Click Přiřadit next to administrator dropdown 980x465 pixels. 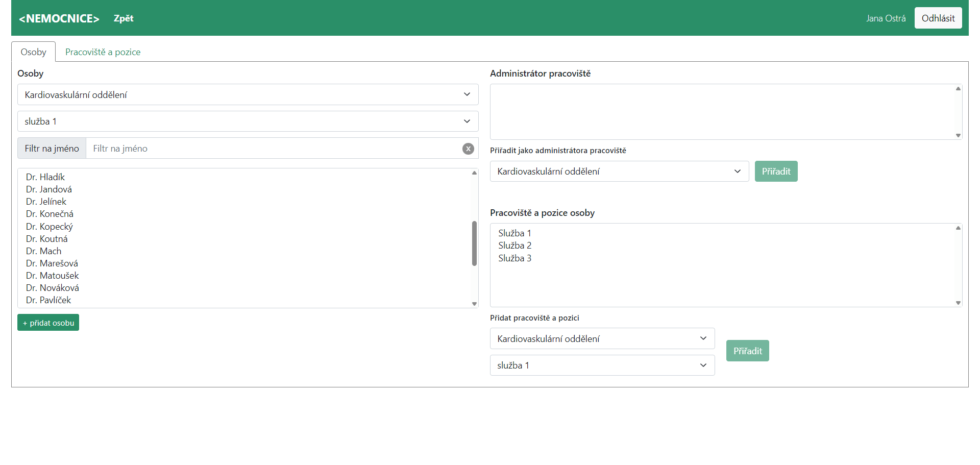tap(776, 171)
